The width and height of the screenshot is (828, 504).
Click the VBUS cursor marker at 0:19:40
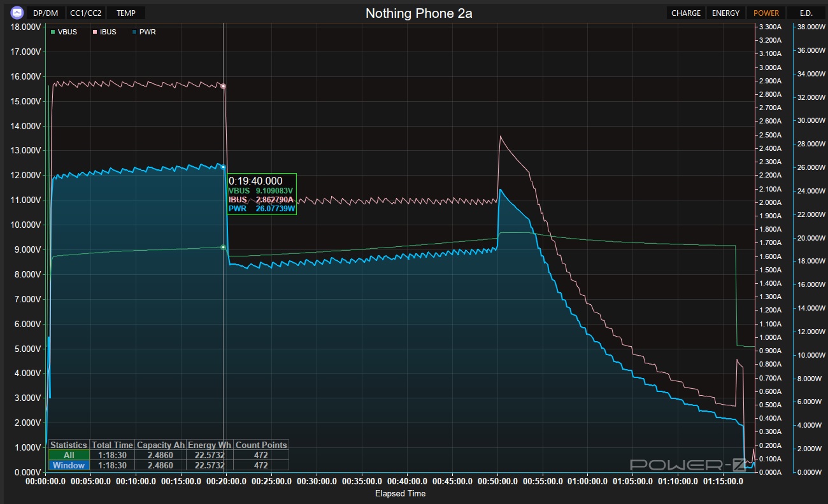tap(223, 247)
